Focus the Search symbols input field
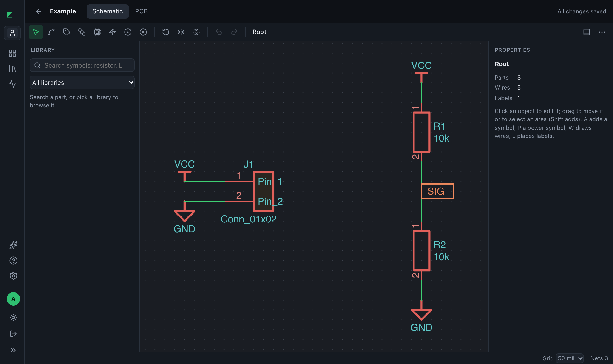 click(82, 65)
